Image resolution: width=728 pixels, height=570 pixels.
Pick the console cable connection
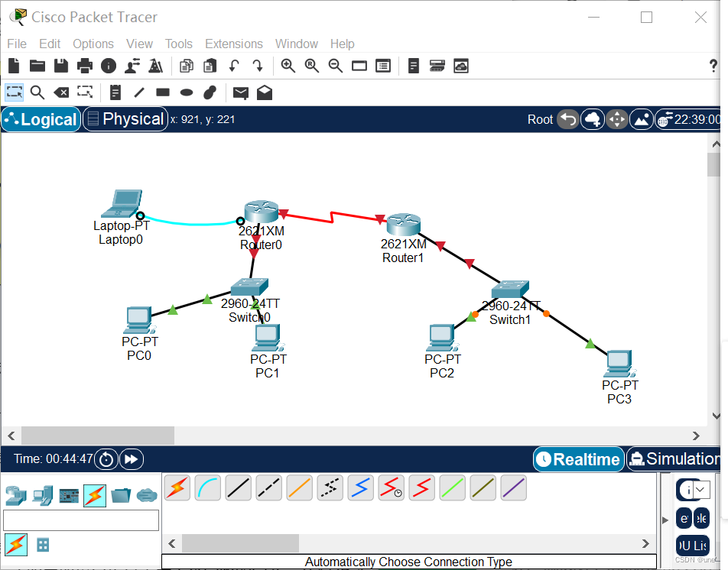click(207, 488)
